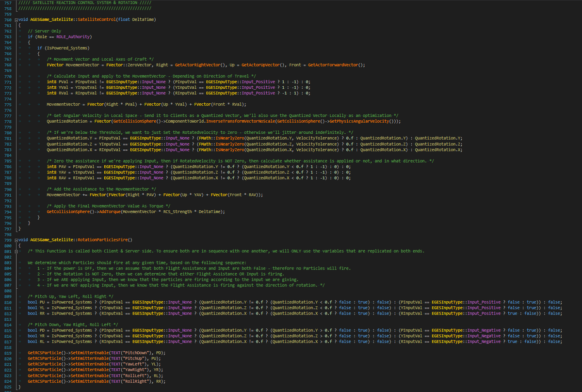This screenshot has width=582, height=392.
Task: Click the 'bool PU' declaration
Action: [37, 302]
